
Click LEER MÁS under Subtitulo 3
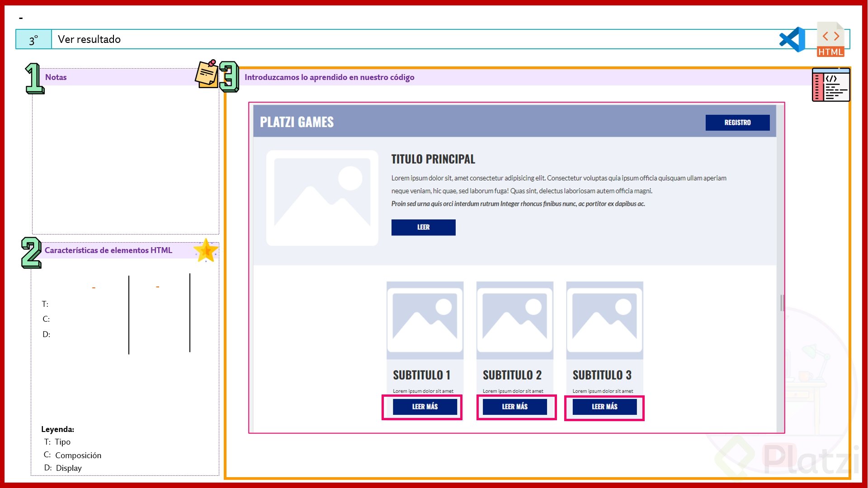[x=604, y=407]
